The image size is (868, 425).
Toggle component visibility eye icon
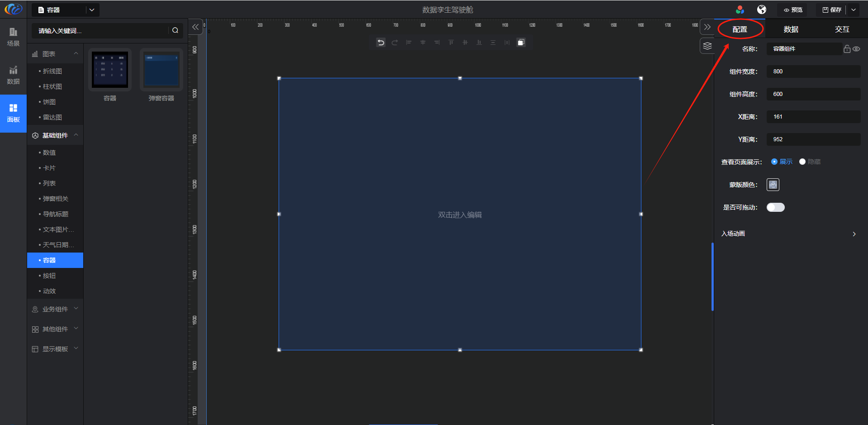856,49
